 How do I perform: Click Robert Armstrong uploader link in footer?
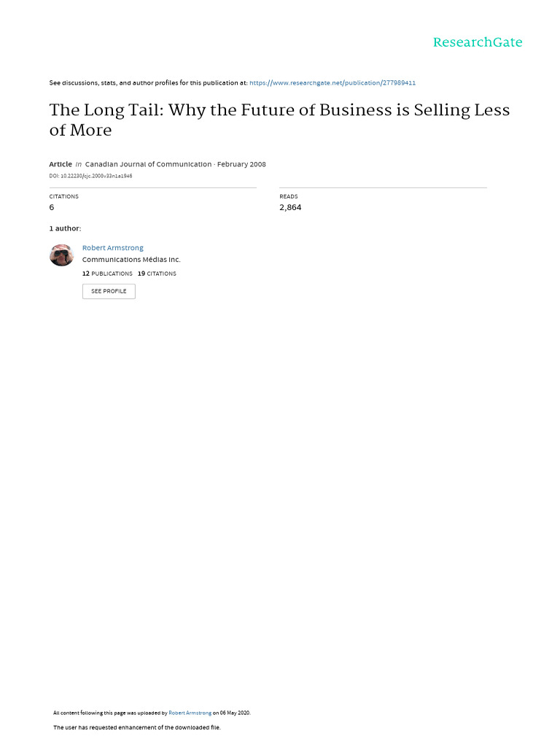pos(190,713)
